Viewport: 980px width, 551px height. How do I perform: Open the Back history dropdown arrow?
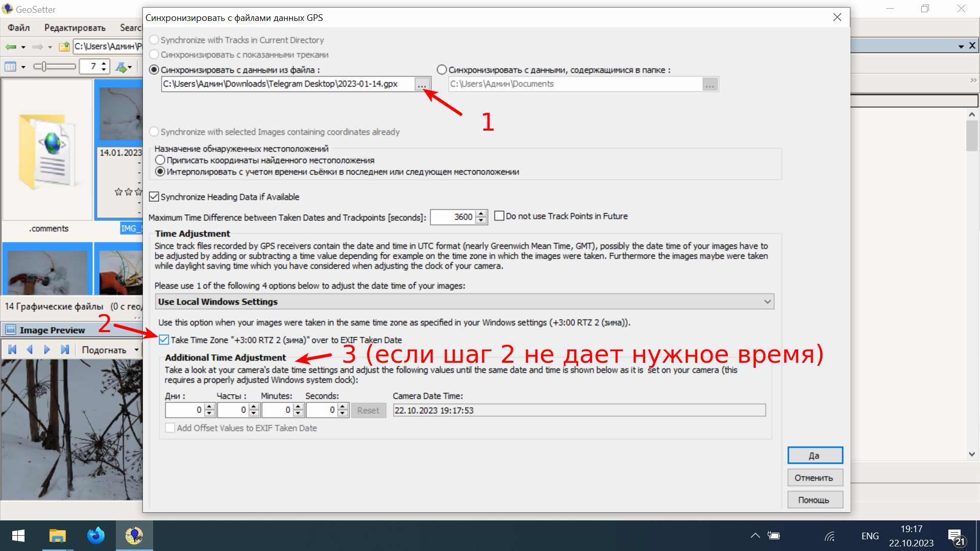pyautogui.click(x=23, y=47)
